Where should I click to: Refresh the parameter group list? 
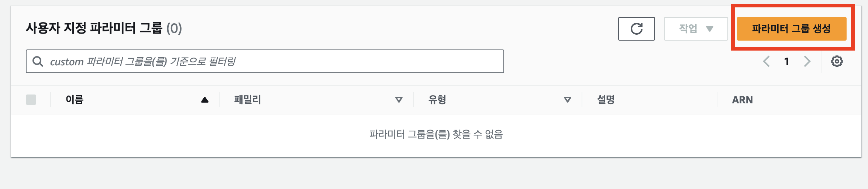click(x=637, y=29)
